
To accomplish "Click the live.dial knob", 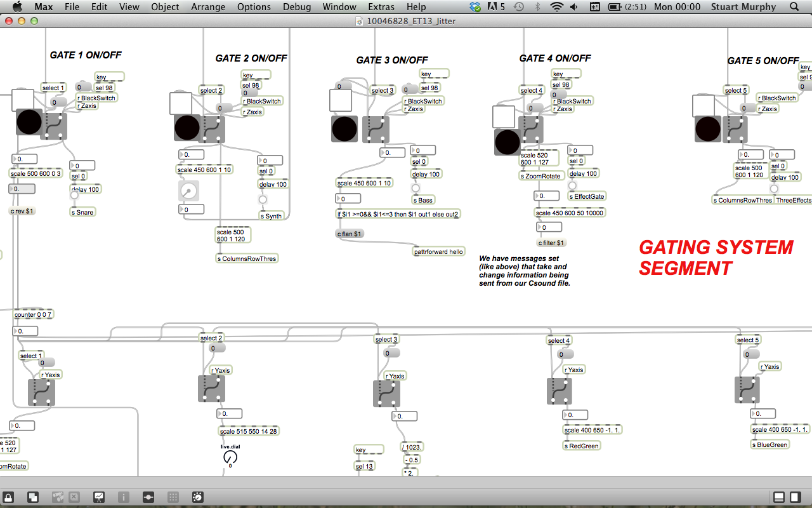I will tap(230, 457).
